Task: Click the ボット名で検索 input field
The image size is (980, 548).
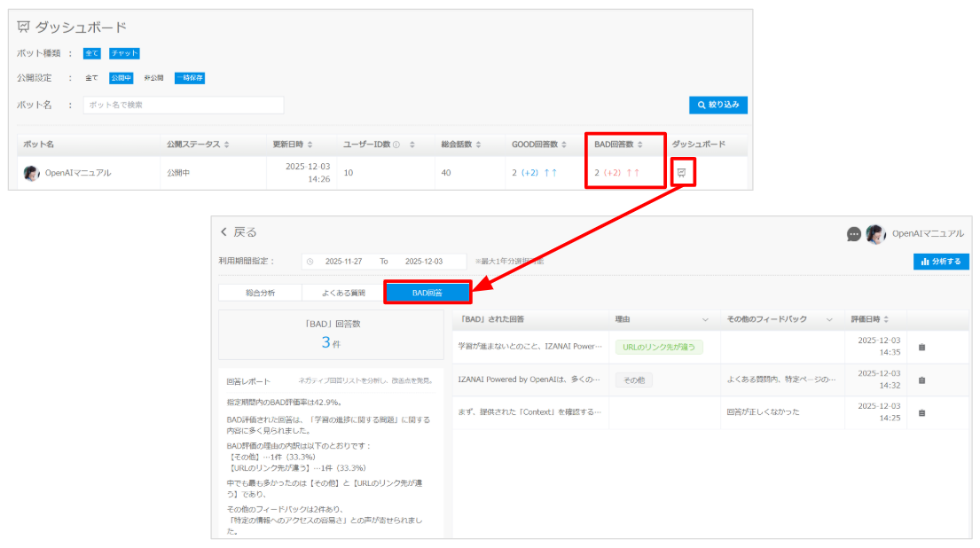Action: (x=184, y=105)
